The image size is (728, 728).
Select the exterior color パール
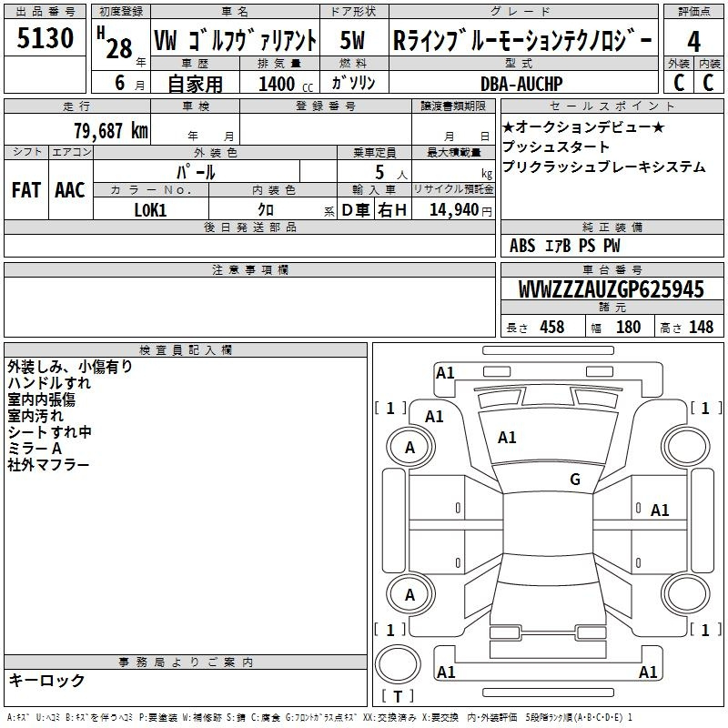click(x=196, y=172)
